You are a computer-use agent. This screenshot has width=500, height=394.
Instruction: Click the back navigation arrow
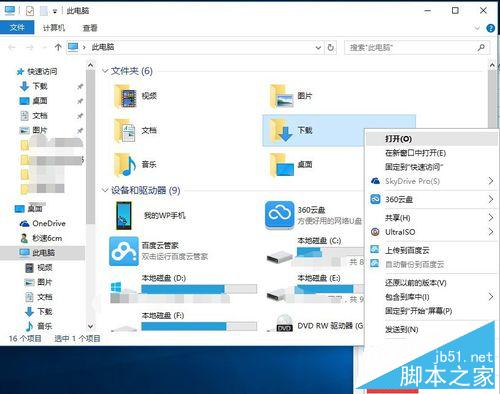(x=12, y=47)
